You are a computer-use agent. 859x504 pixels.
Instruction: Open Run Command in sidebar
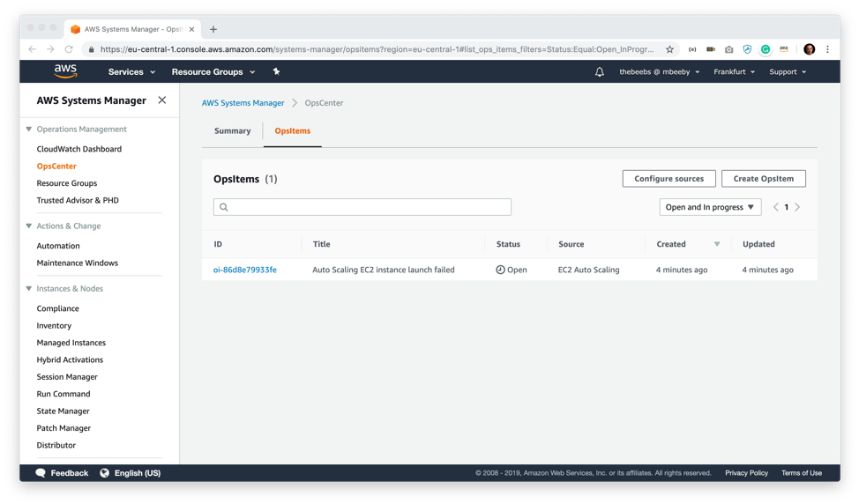pos(63,394)
